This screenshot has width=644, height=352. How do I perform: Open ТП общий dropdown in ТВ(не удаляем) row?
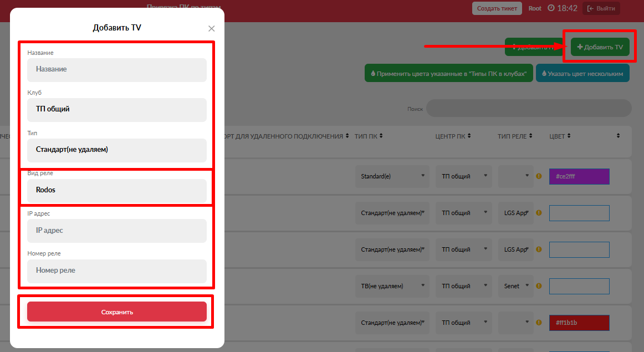click(464, 286)
